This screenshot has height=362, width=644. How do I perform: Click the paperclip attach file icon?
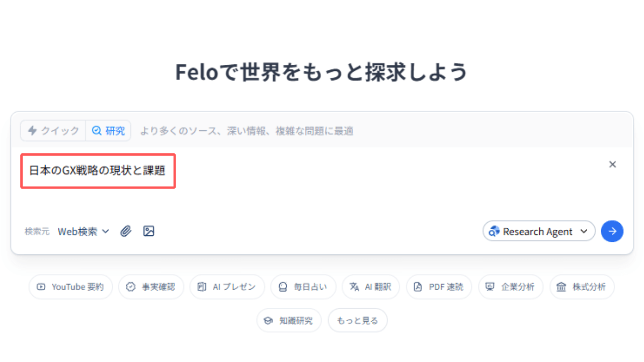126,231
